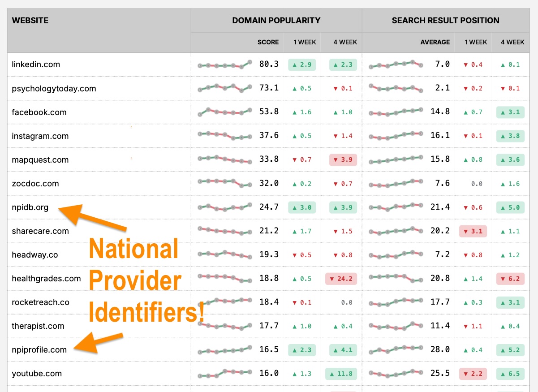Click the psychologytoday.com domain popularity sparkline

pyautogui.click(x=224, y=88)
